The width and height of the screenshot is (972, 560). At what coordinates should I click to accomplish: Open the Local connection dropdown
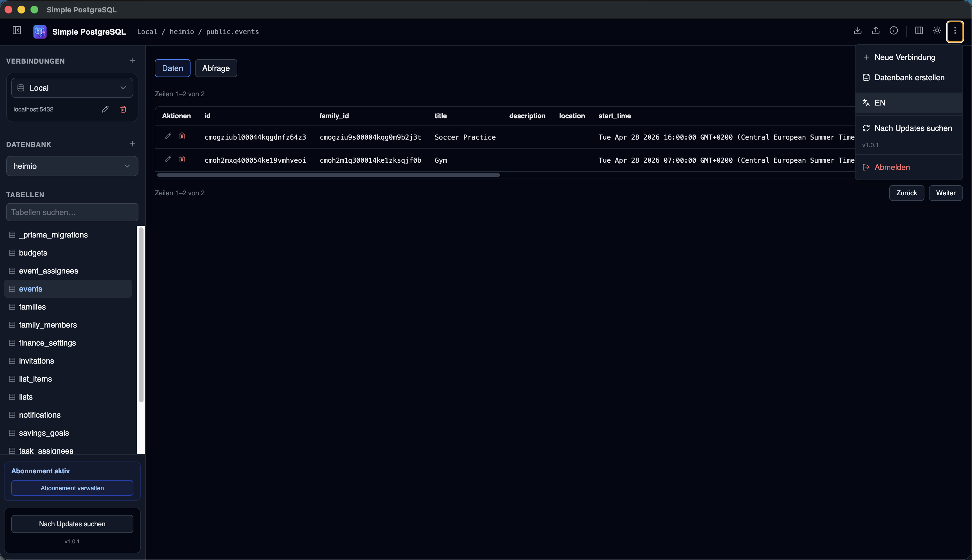[72, 88]
